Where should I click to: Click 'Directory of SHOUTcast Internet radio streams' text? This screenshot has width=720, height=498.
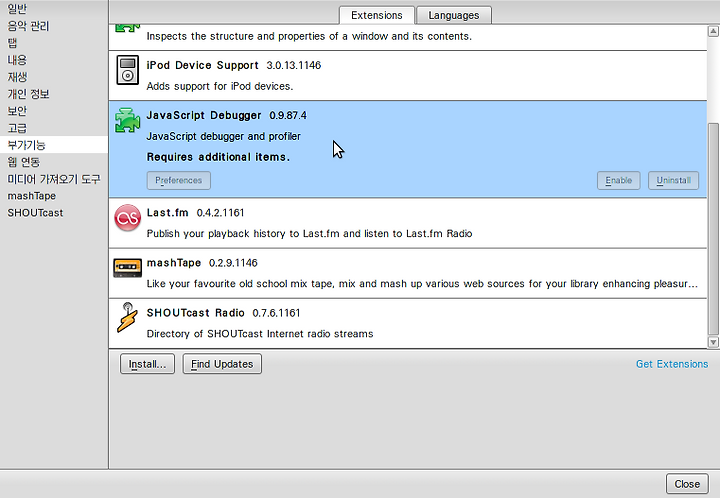(260, 334)
